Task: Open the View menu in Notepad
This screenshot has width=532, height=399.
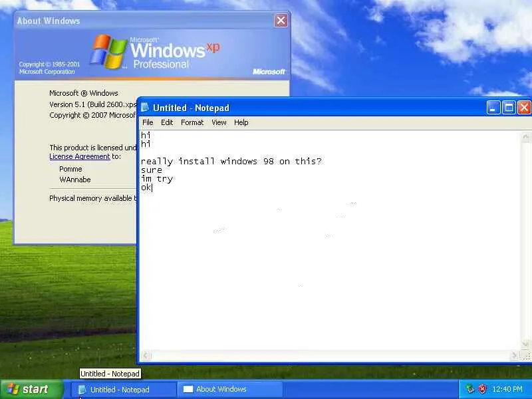Action: pyautogui.click(x=219, y=122)
